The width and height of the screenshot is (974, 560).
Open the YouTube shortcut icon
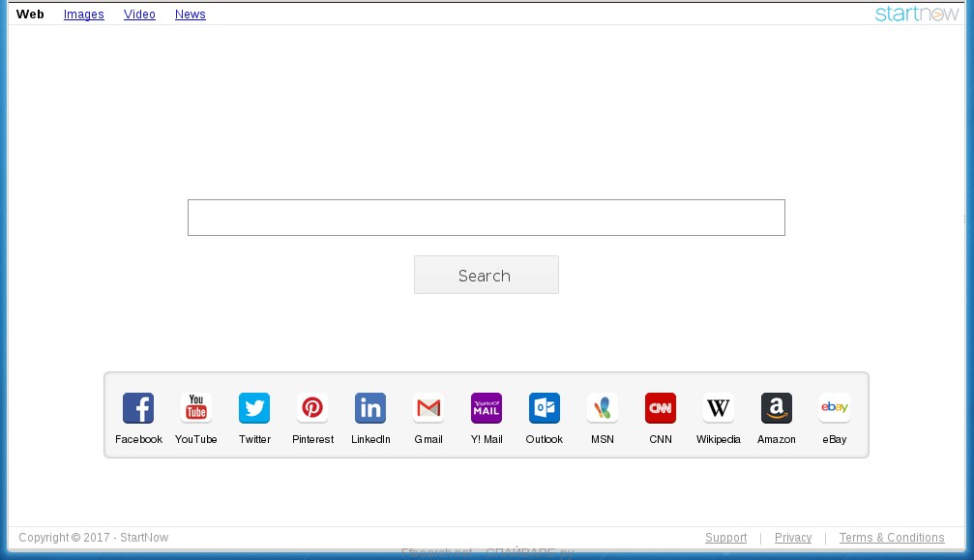(196, 408)
